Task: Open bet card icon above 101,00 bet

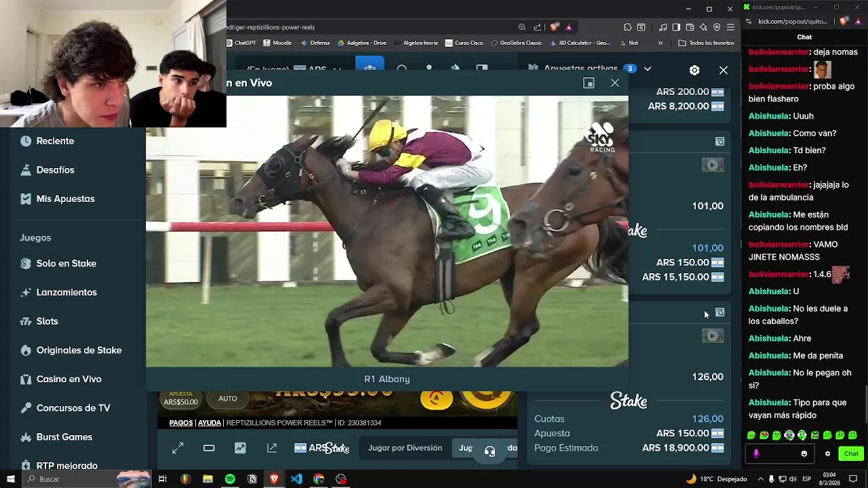Action: tap(720, 142)
